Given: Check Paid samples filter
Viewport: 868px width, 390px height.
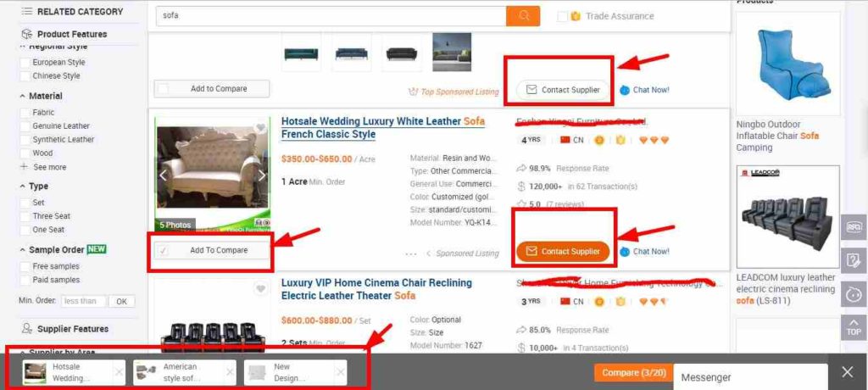Looking at the screenshot, I should pyautogui.click(x=25, y=281).
